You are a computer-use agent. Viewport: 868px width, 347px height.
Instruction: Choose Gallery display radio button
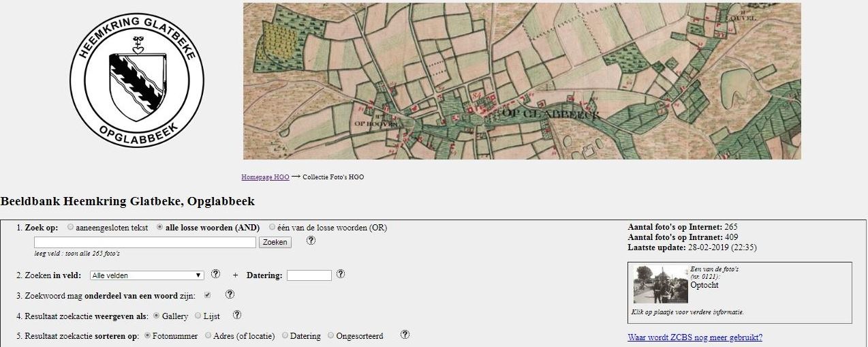coord(157,316)
